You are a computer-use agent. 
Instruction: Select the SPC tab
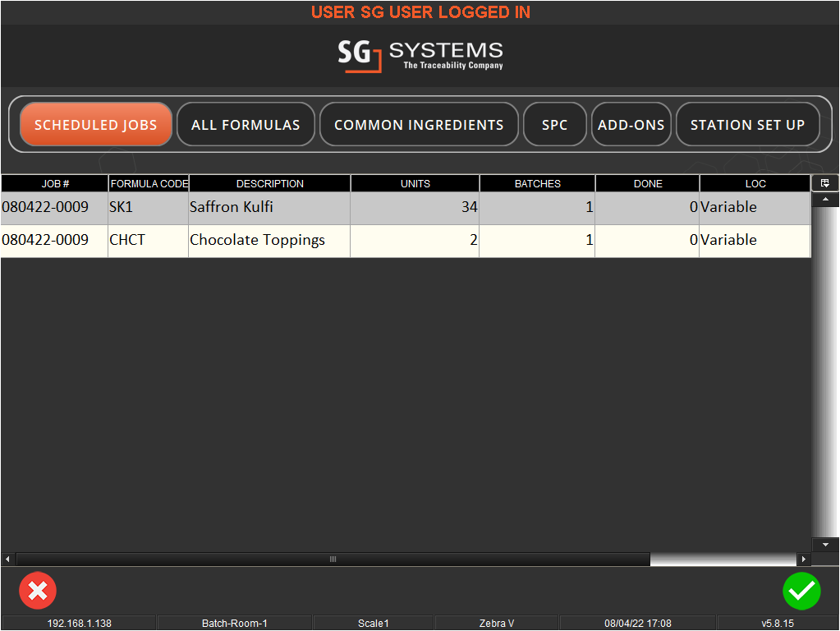(x=554, y=124)
